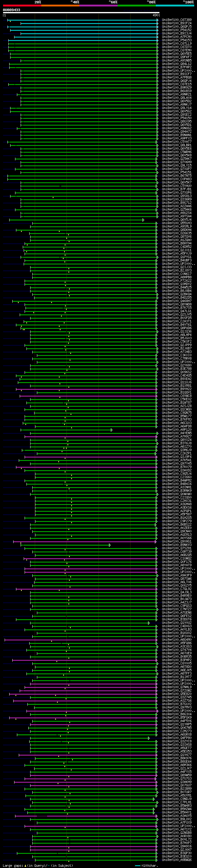Viewport: 197px width, 868px height.
Task: Select hit label UniRef100_P54151
Action: click(x=177, y=172)
